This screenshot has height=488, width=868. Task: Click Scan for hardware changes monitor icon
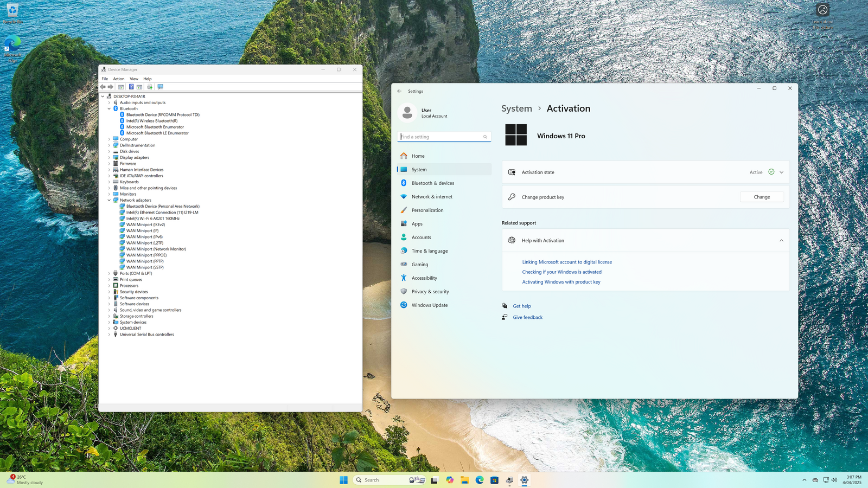point(160,87)
